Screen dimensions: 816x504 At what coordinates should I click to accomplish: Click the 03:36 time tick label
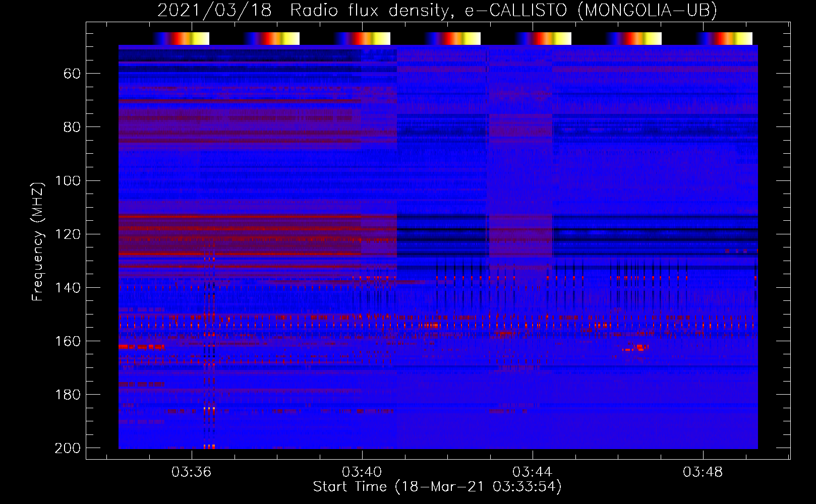(x=191, y=472)
